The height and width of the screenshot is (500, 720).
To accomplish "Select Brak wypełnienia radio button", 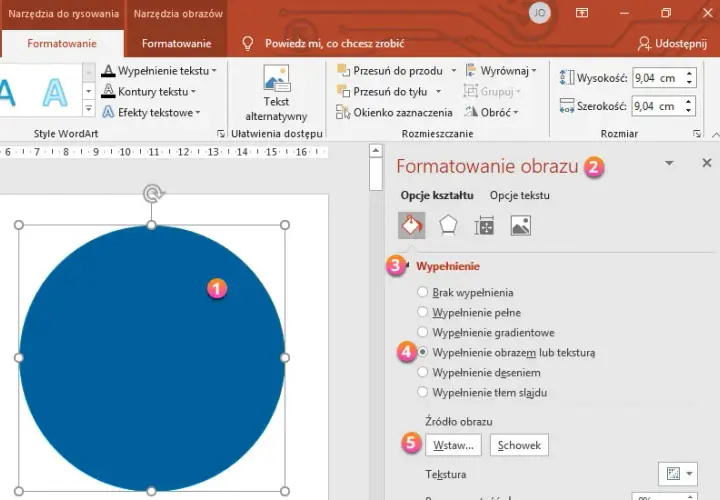I will point(422,292).
